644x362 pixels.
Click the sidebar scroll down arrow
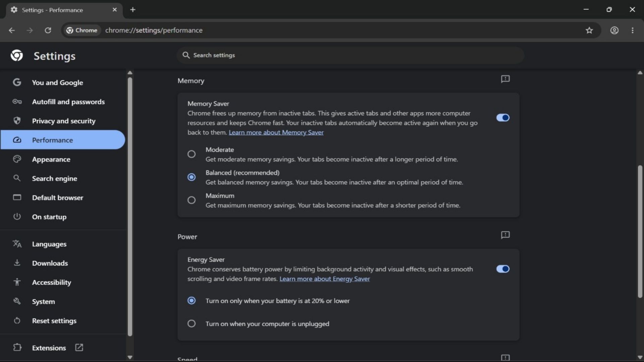tap(130, 357)
